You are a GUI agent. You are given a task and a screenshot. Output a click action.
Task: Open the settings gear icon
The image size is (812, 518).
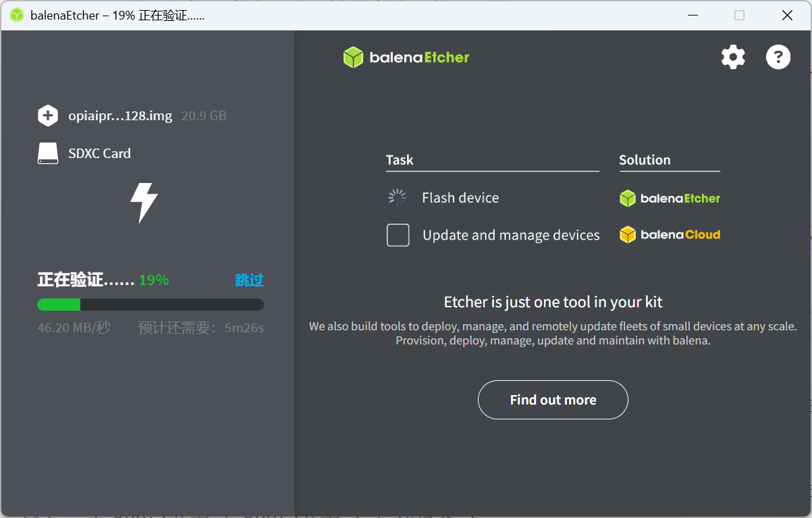click(x=733, y=57)
